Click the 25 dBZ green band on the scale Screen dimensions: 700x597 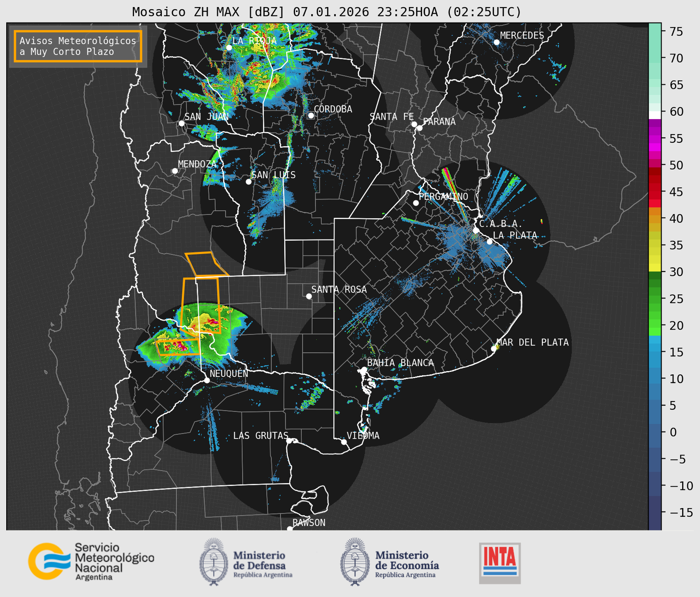pyautogui.click(x=655, y=298)
